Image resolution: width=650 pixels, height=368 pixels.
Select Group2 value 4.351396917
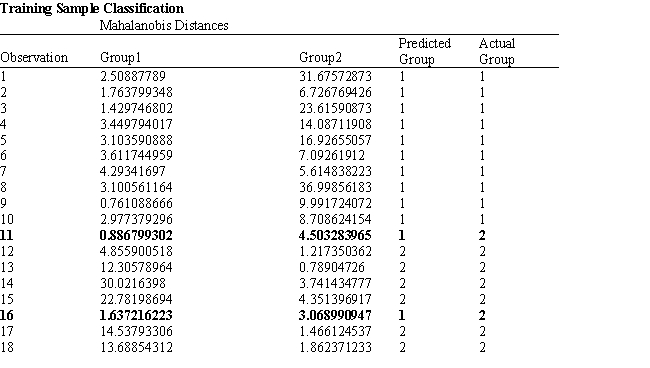point(335,299)
